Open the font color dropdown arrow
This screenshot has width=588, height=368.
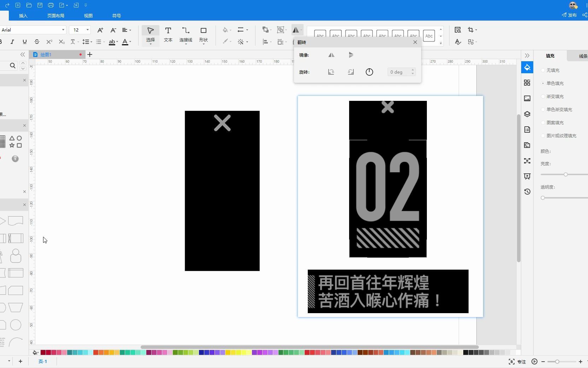click(131, 42)
